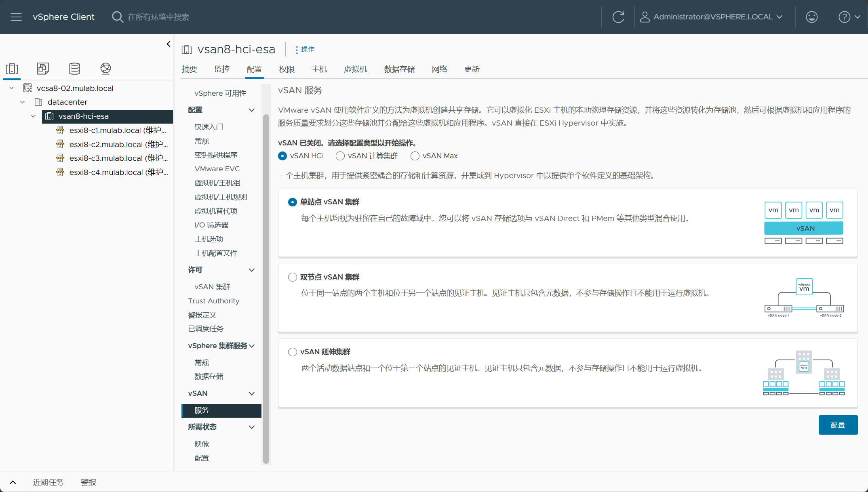Click the datacenter icon in tree

click(38, 102)
